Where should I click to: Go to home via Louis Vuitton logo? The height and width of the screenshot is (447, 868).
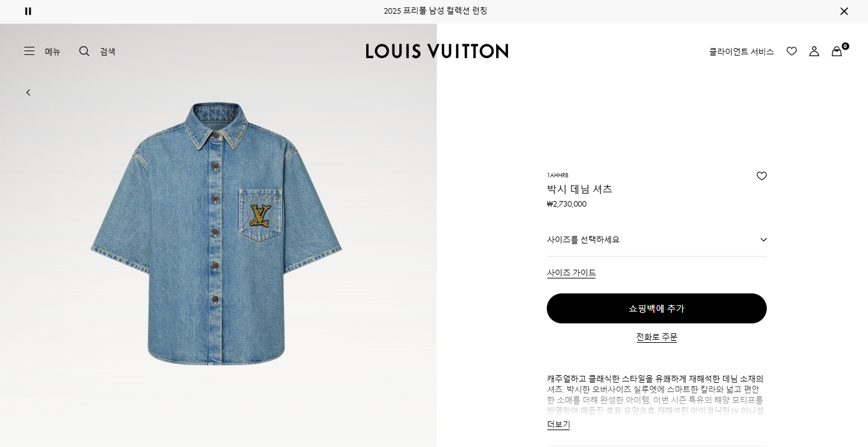pos(437,51)
